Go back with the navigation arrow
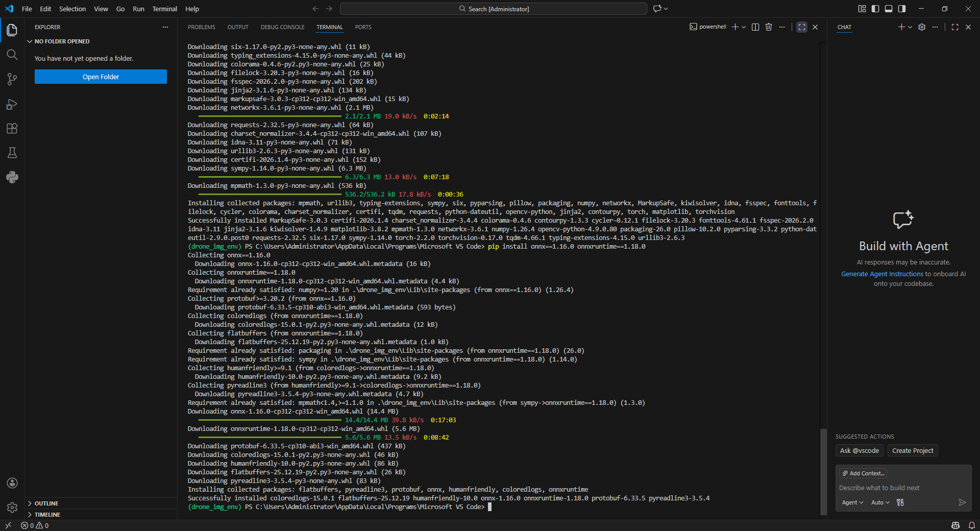980x531 pixels. click(315, 9)
